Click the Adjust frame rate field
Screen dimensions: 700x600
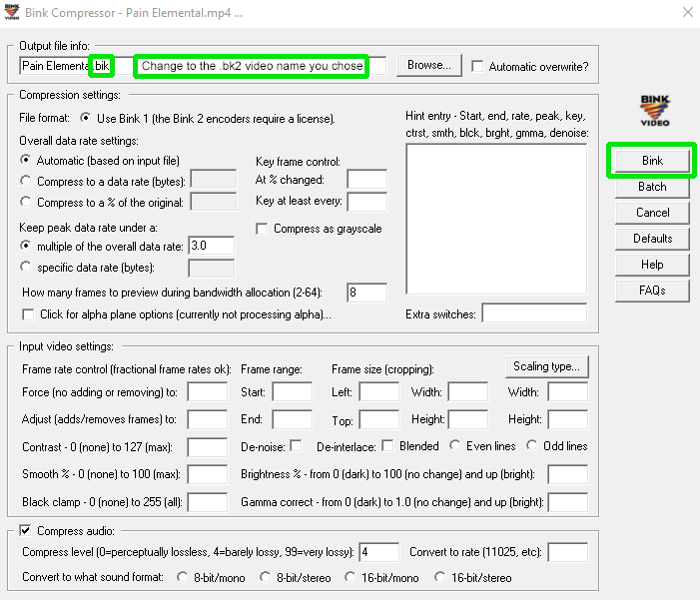tap(207, 419)
